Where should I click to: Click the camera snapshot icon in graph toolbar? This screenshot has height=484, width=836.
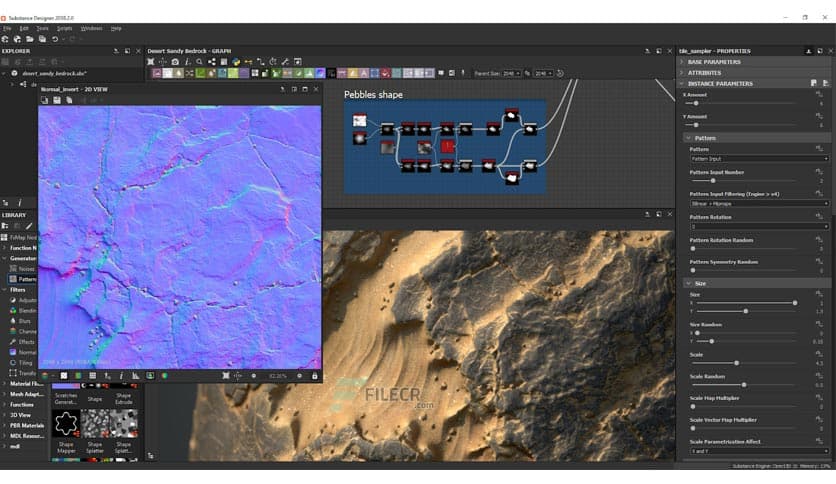(x=175, y=62)
